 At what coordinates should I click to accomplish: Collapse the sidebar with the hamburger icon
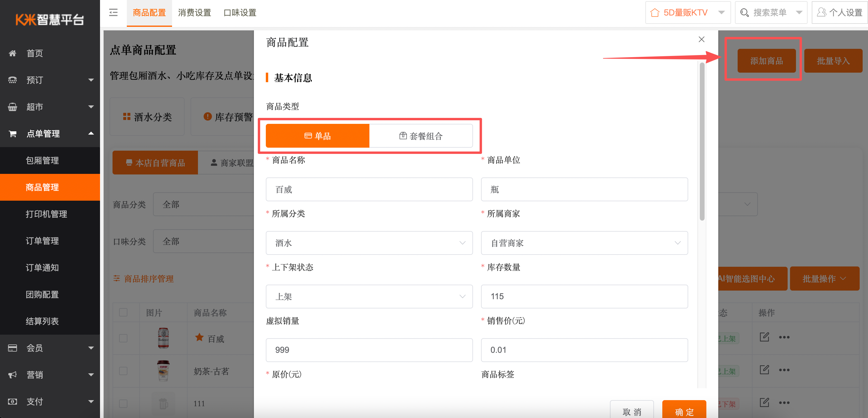pyautogui.click(x=113, y=13)
